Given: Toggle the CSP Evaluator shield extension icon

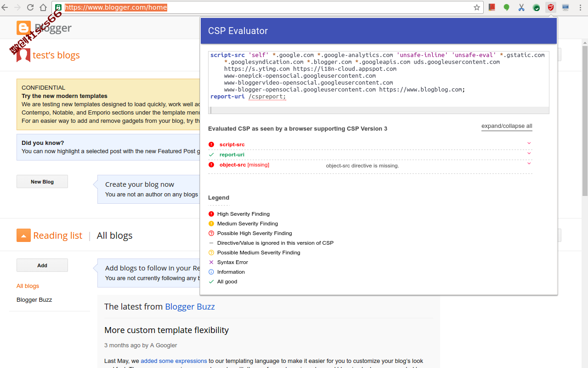Looking at the screenshot, I should pos(551,7).
